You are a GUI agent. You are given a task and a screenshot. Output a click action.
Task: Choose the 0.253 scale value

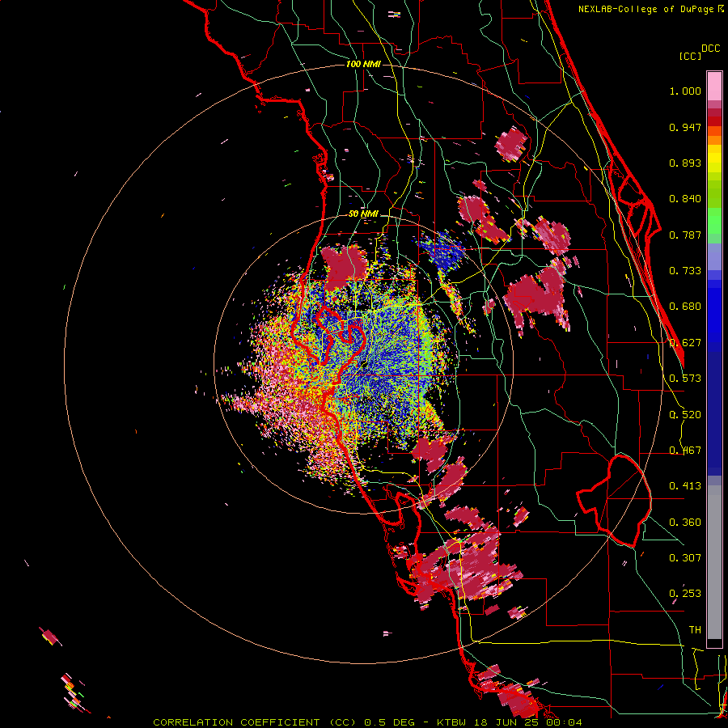(x=685, y=594)
